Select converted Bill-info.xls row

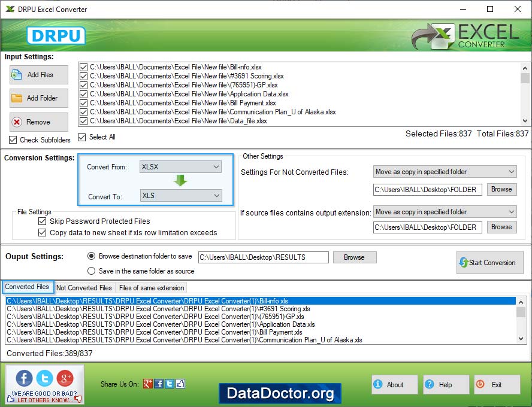[x=261, y=301]
